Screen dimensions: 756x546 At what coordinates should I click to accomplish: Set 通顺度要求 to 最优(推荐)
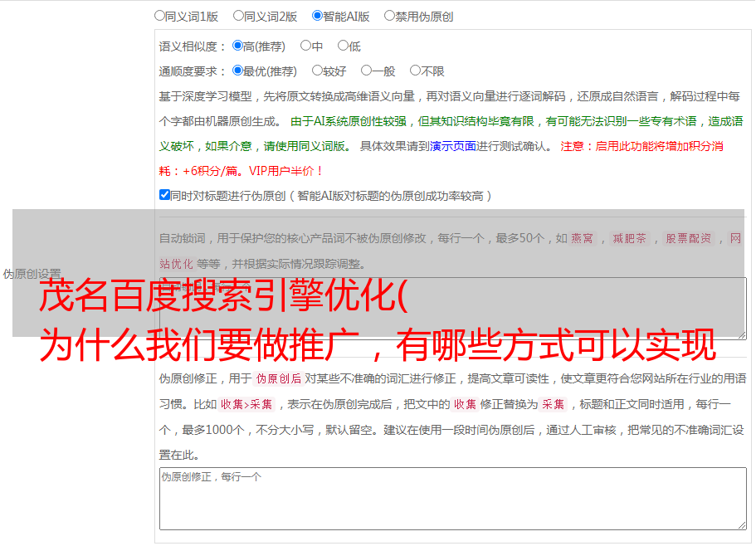tap(237, 71)
